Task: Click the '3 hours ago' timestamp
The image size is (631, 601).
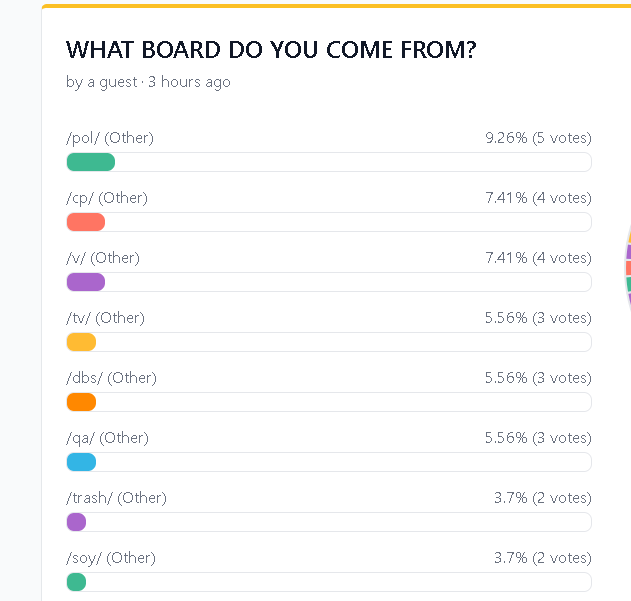Action: pyautogui.click(x=189, y=82)
